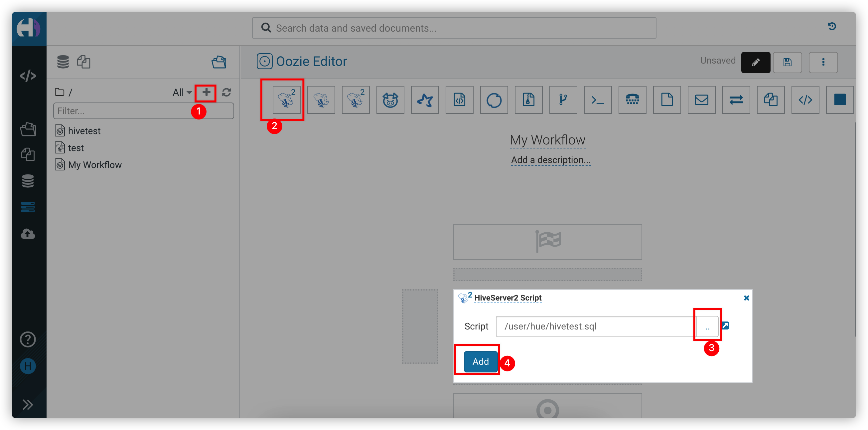Open the hivetest document
This screenshot has width=868, height=430.
tap(84, 131)
